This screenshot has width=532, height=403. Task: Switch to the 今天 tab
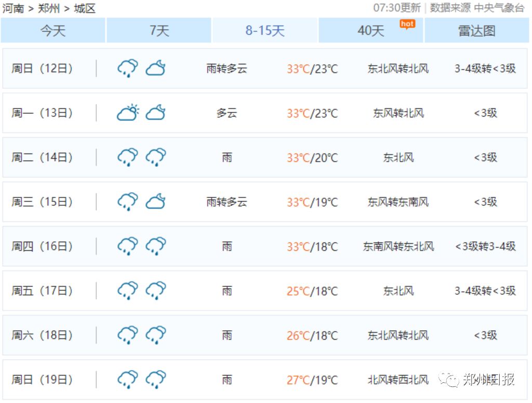[x=52, y=31]
